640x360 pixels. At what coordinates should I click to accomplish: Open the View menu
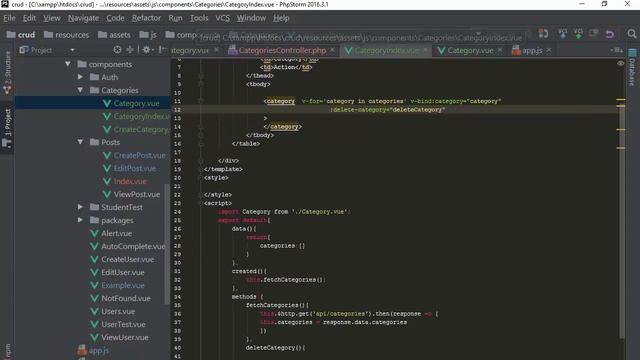(x=52, y=18)
